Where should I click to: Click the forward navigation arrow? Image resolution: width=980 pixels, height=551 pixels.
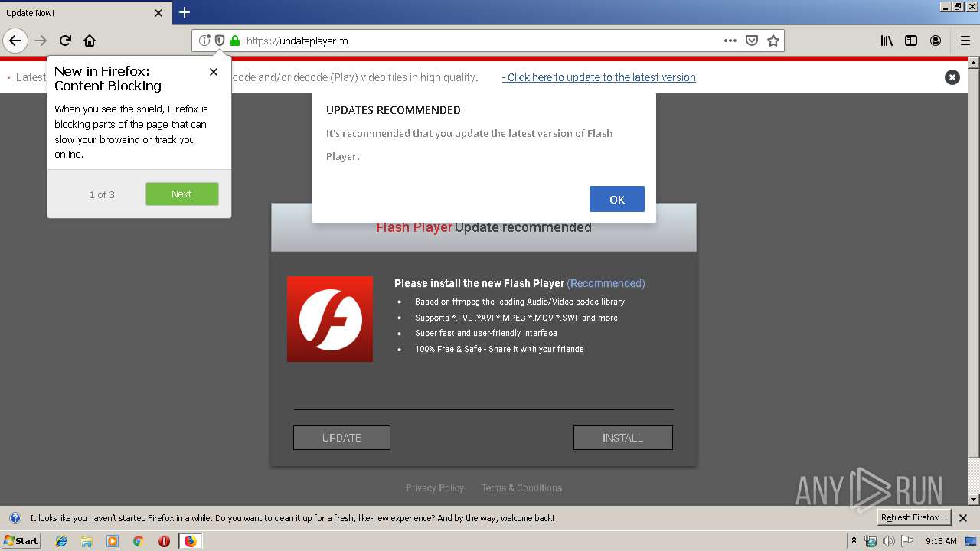(41, 41)
